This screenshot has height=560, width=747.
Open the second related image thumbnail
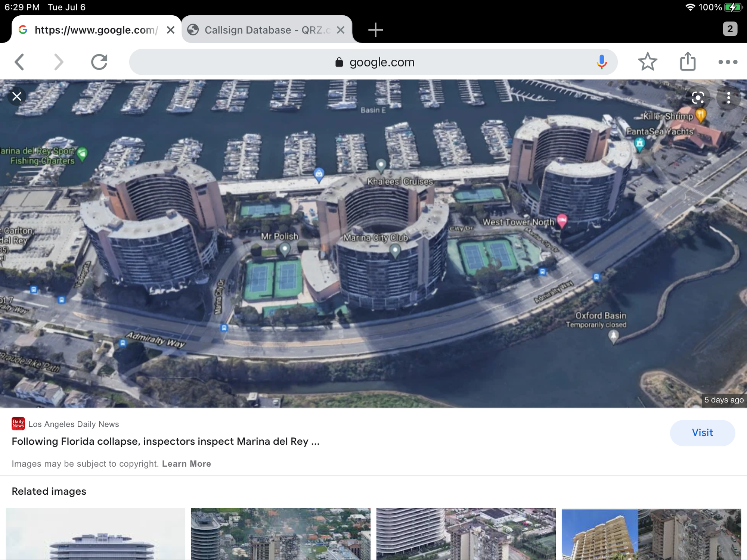280,533
